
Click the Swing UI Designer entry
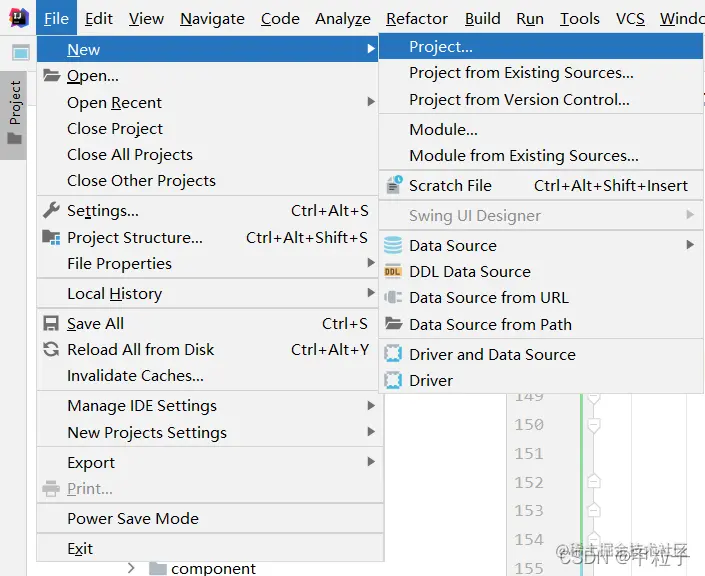point(541,215)
